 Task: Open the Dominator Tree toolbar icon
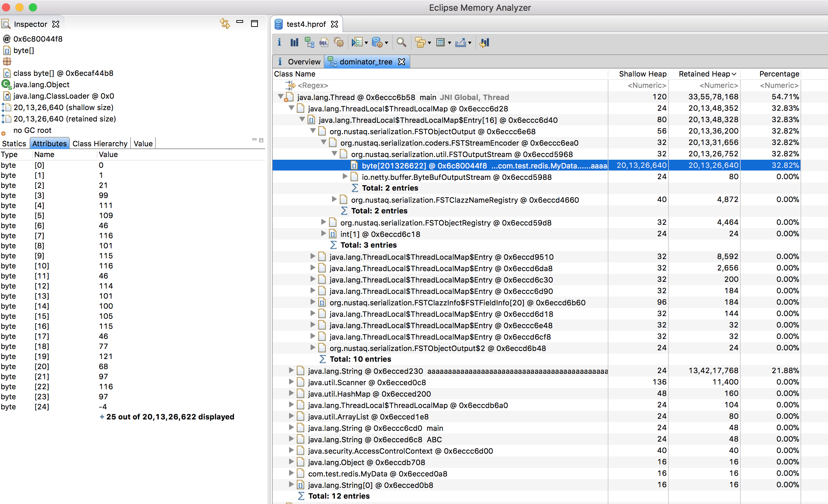pos(310,42)
